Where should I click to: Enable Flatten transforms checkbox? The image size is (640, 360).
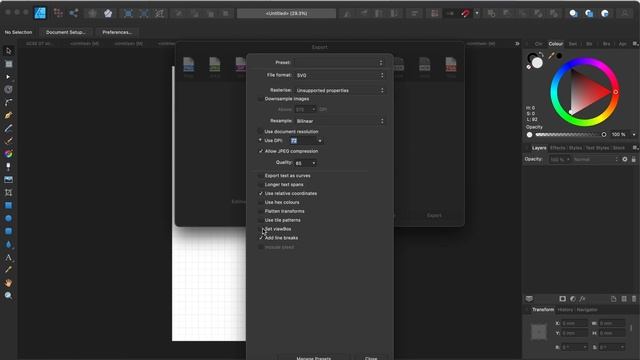pos(260,211)
